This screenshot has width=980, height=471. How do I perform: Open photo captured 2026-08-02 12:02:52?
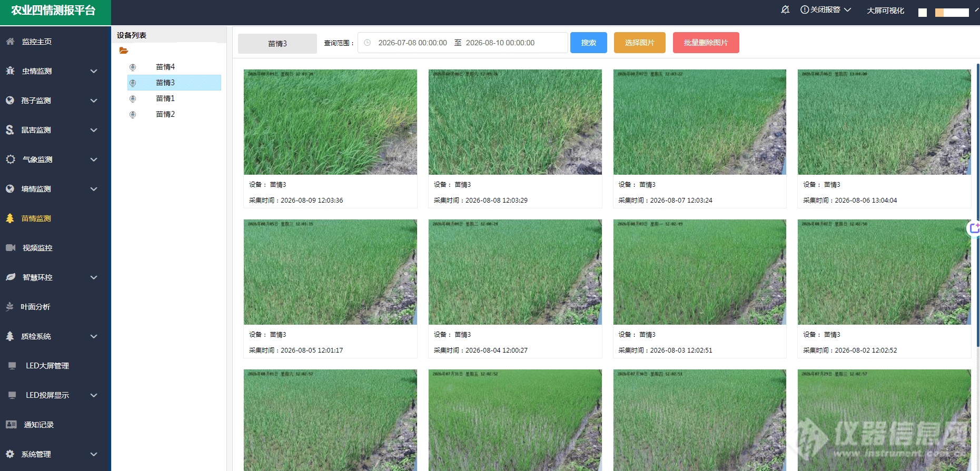884,272
